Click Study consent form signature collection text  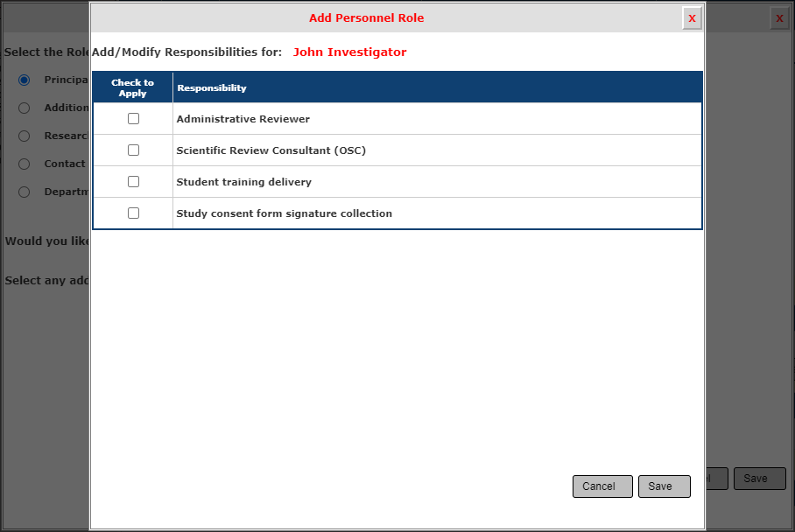[x=285, y=213]
